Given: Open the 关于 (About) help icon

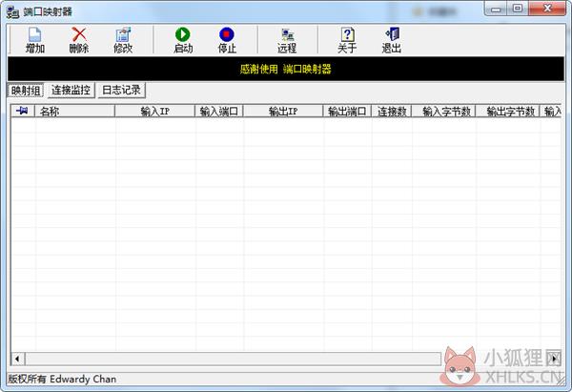Looking at the screenshot, I should [x=347, y=40].
